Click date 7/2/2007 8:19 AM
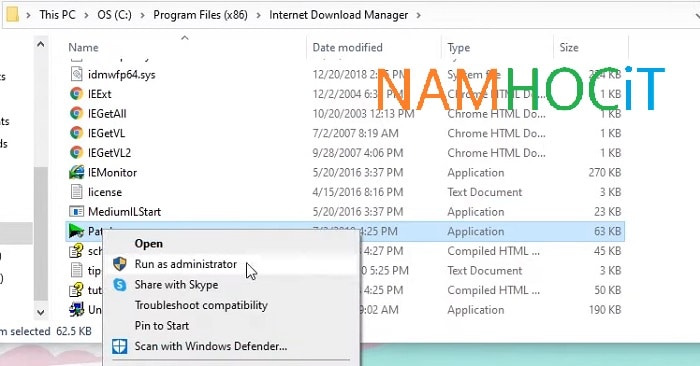The width and height of the screenshot is (700, 366). (355, 133)
